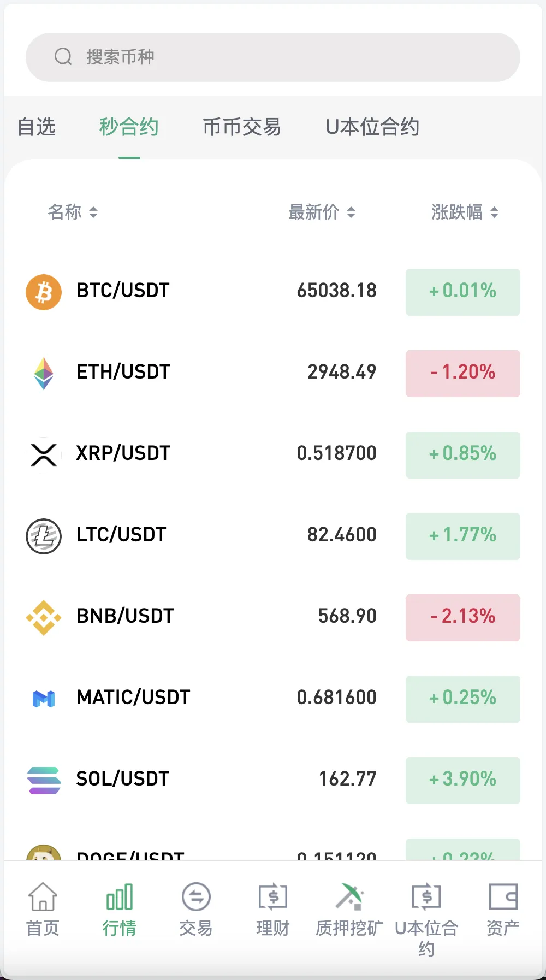546x980 pixels.
Task: Switch to the U本位合约 top tab
Action: click(x=372, y=127)
